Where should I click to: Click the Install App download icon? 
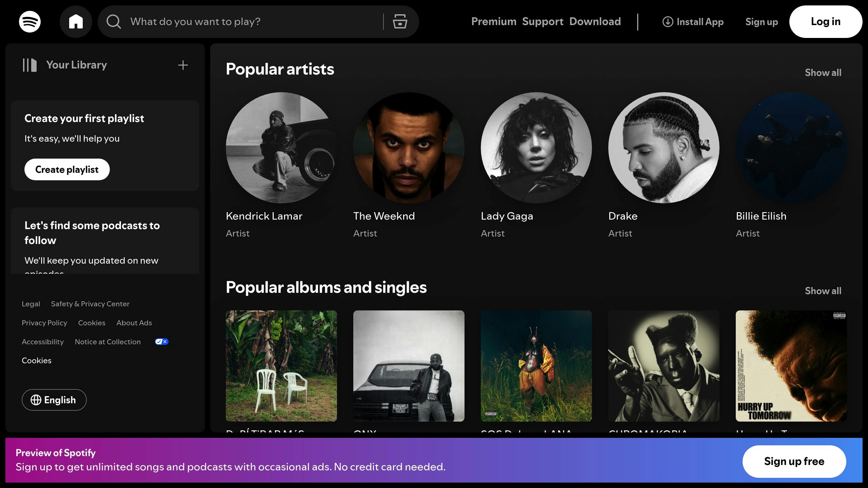668,22
